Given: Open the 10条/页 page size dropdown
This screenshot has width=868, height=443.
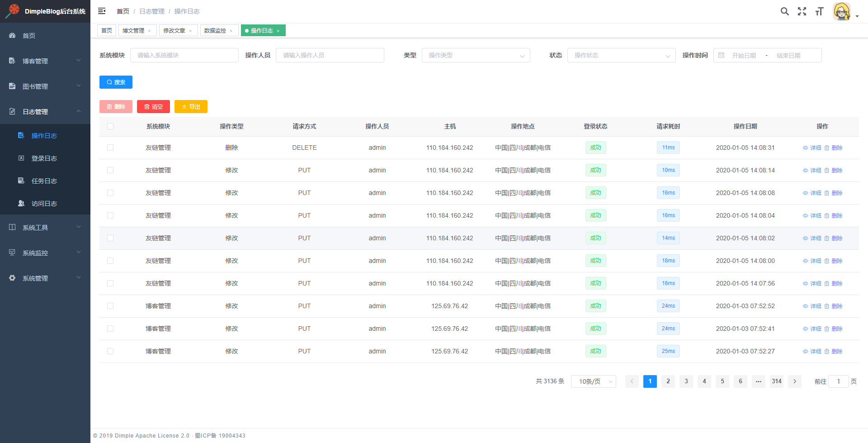Looking at the screenshot, I should [594, 381].
